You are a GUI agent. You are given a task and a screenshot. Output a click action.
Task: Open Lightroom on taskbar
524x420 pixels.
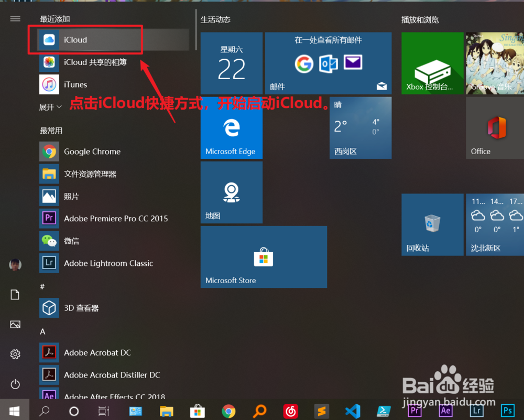[477, 411]
